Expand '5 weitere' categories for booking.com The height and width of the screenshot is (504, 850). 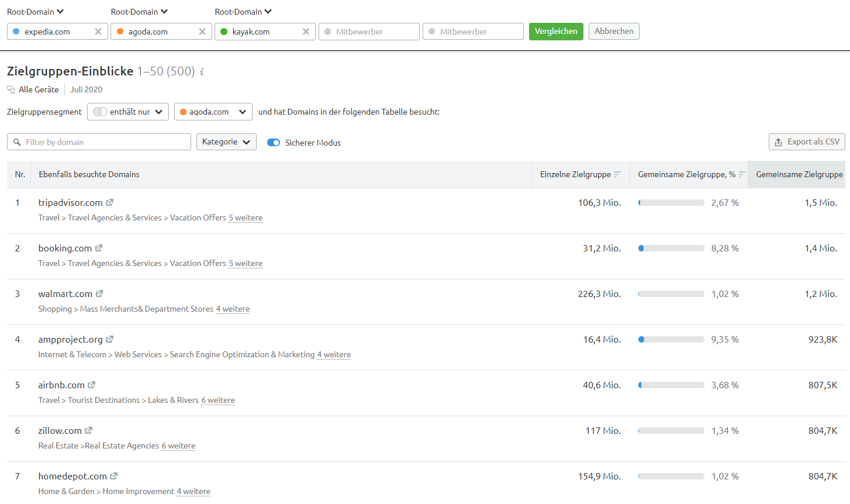[x=246, y=263]
